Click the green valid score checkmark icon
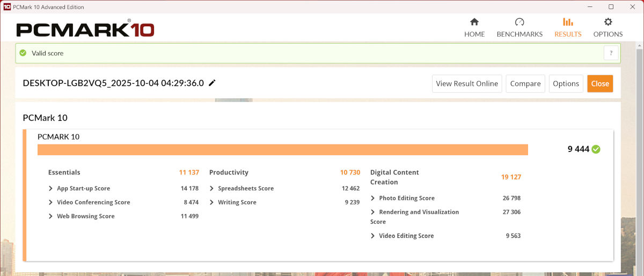 tap(23, 53)
